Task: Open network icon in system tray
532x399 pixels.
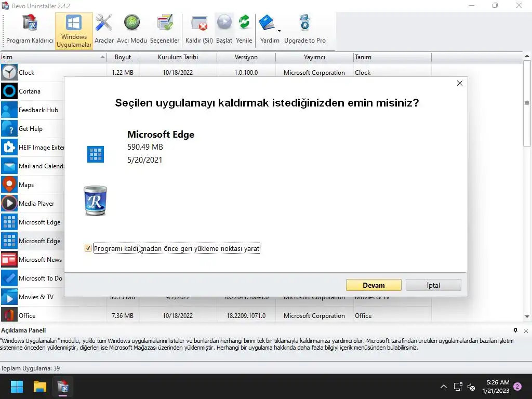Action: 458,387
